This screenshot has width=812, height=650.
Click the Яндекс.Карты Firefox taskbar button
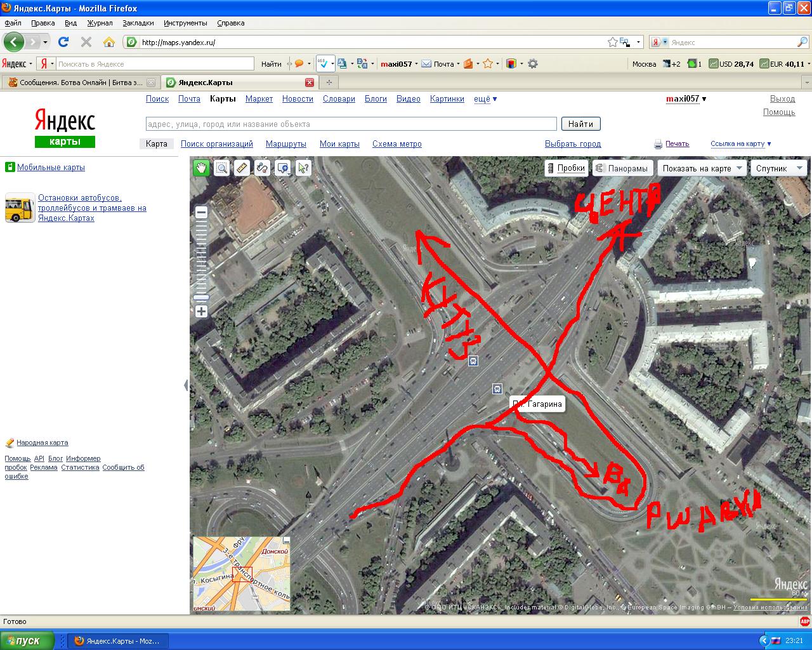pyautogui.click(x=118, y=640)
